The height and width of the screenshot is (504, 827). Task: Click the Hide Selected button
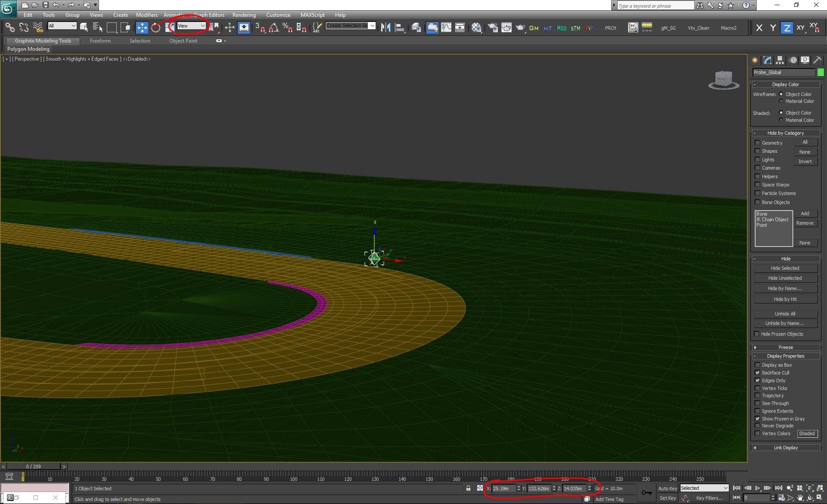coord(785,268)
